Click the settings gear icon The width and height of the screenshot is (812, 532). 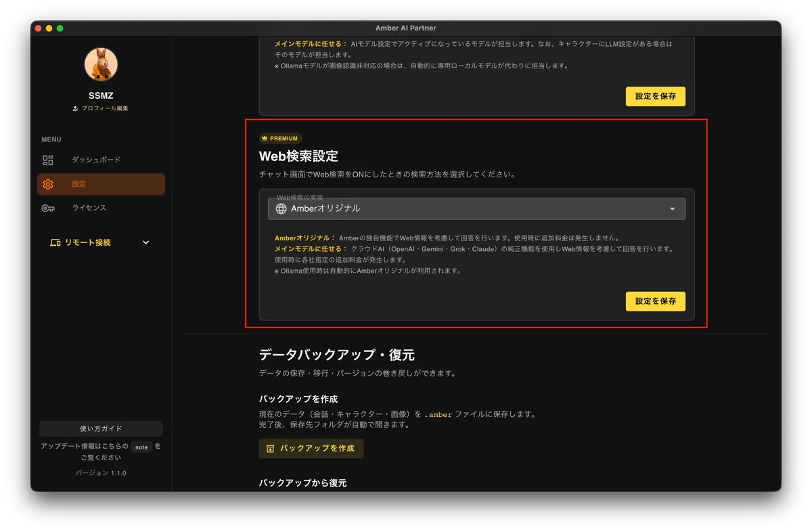coord(48,184)
